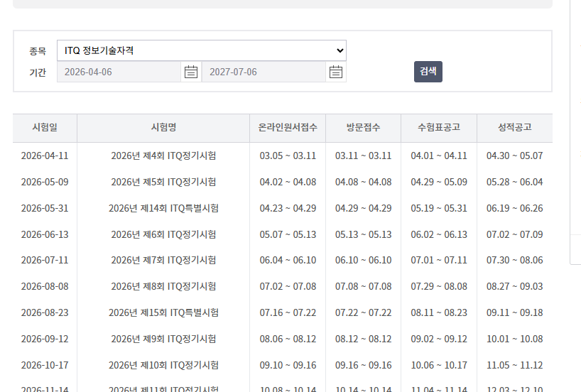Select 2026년 제4회 ITQ정기시험 row name
The width and height of the screenshot is (581, 392).
(x=163, y=156)
